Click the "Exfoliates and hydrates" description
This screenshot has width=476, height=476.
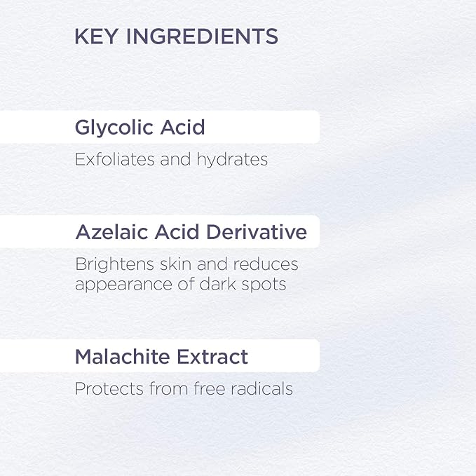[x=171, y=160]
